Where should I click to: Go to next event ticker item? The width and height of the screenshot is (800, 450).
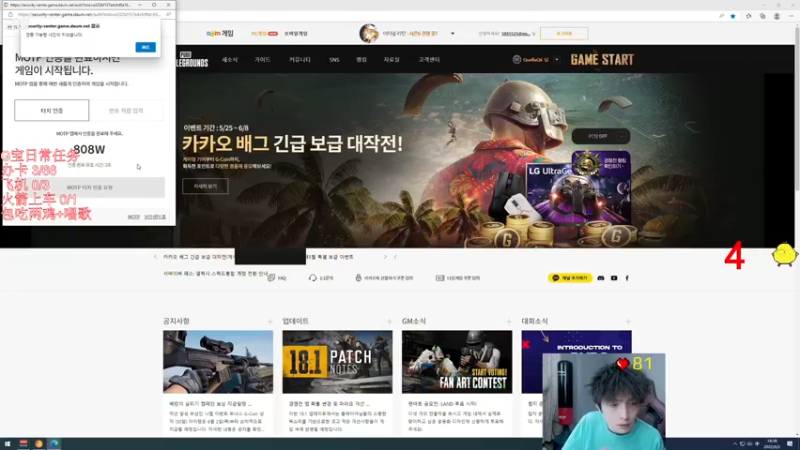(x=385, y=257)
